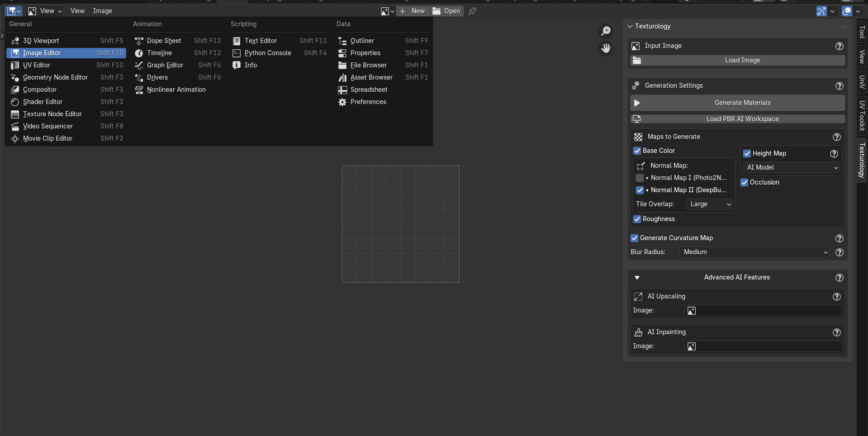Click the Generate Materials button
Image resolution: width=868 pixels, height=436 pixels.
click(738, 103)
